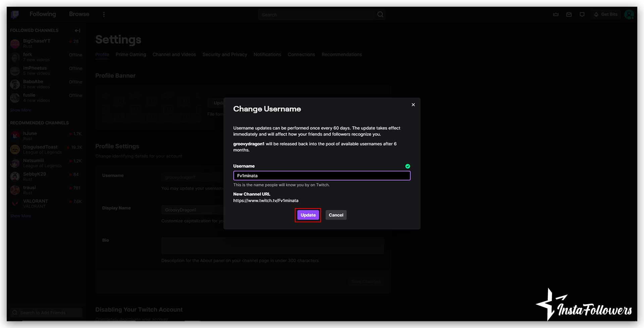This screenshot has width=644, height=328.
Task: Open Prime Loot crown icon
Action: tap(556, 14)
